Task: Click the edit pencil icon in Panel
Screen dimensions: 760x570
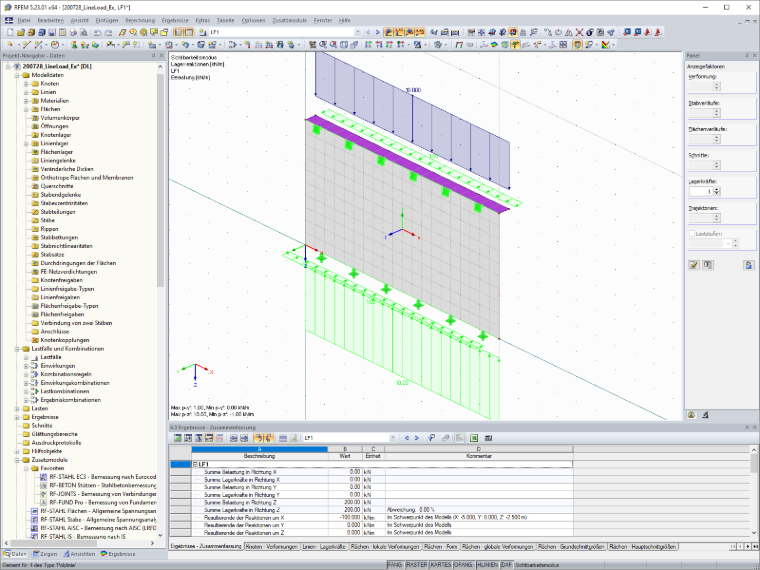Action: pos(694,265)
